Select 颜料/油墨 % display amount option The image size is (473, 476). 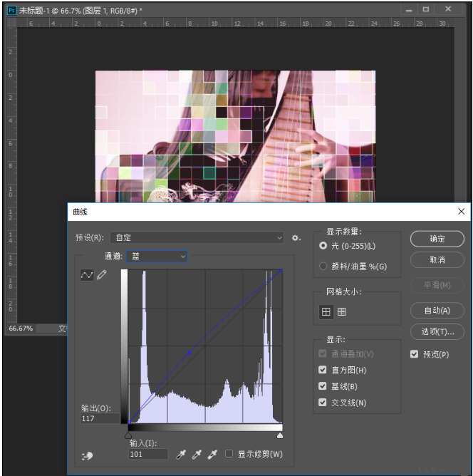click(323, 267)
